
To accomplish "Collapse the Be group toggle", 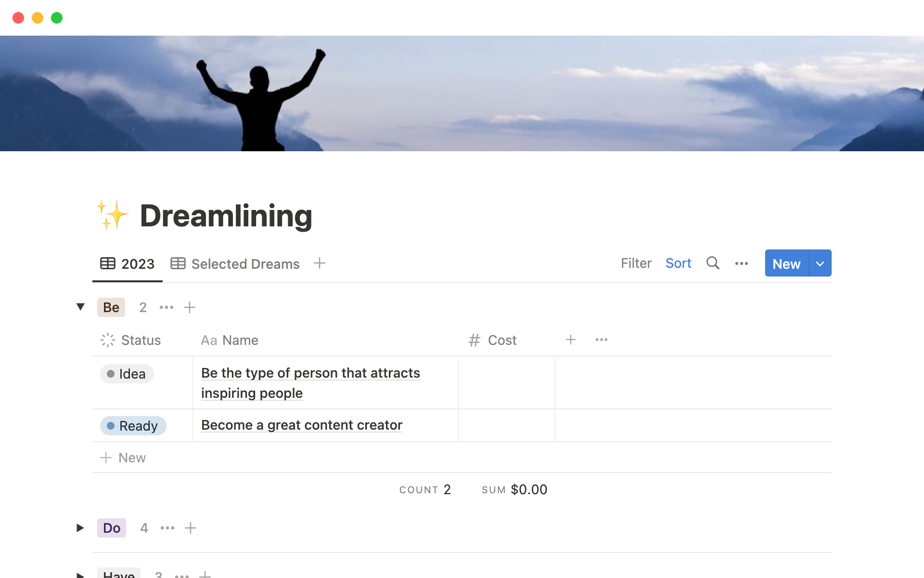I will 80,307.
